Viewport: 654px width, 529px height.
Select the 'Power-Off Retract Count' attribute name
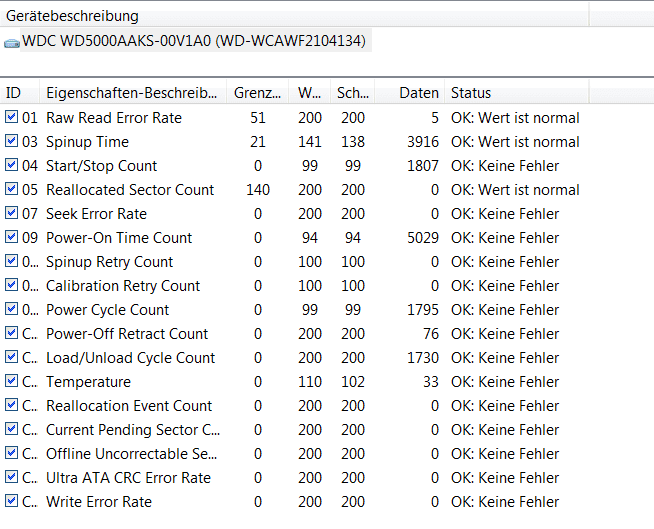127,334
